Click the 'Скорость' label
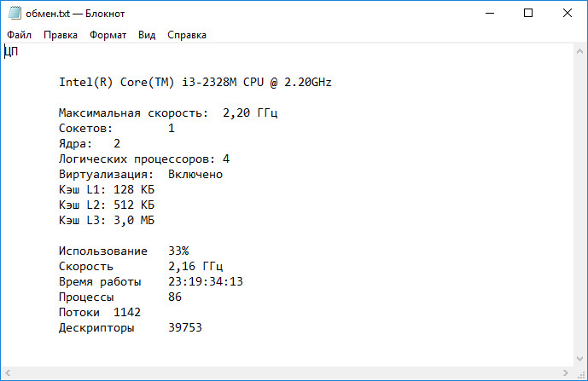588x381 pixels. 86,267
